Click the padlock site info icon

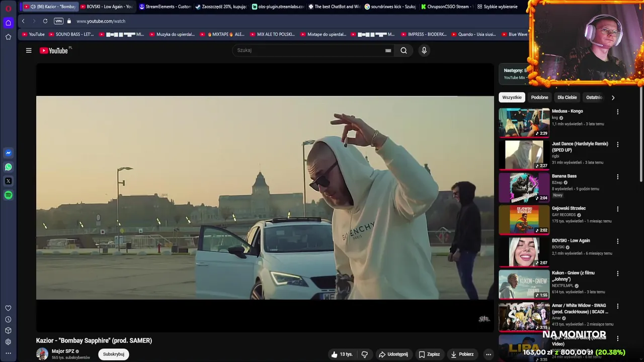(69, 21)
